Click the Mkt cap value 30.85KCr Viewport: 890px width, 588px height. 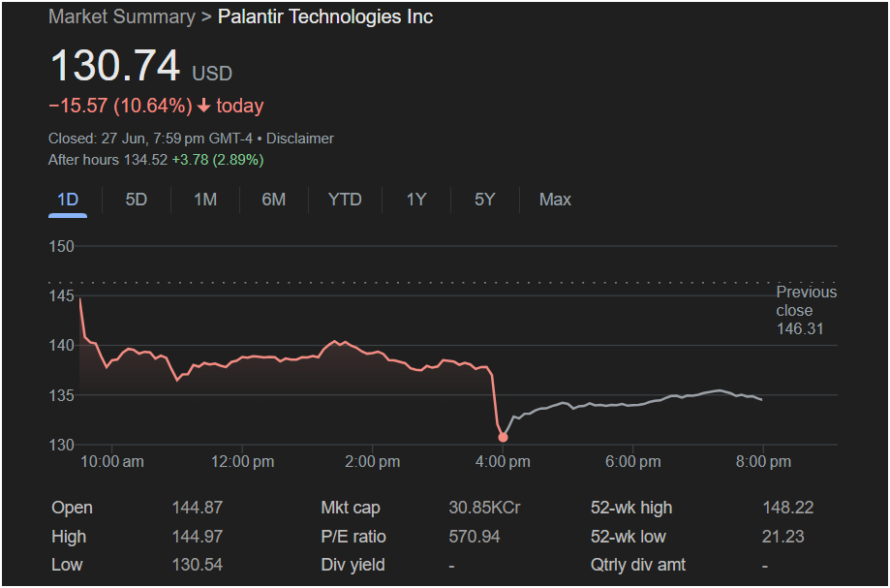click(484, 508)
